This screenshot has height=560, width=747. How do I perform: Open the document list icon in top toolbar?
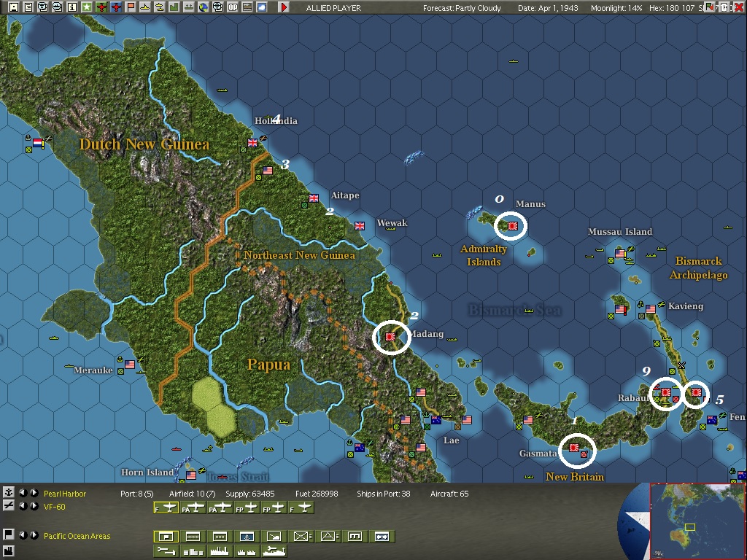(28, 7)
